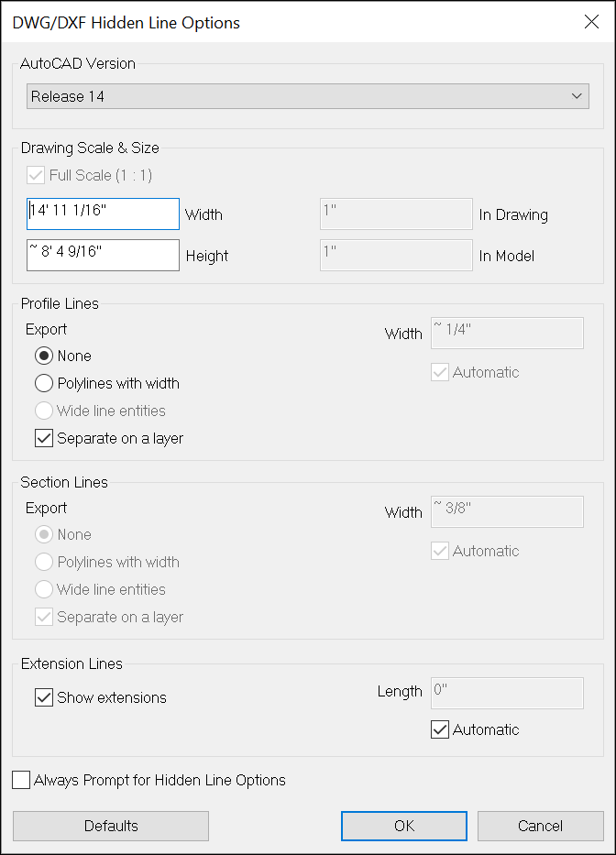Click the drawing Height input field
This screenshot has height=855, width=616.
coord(103,256)
